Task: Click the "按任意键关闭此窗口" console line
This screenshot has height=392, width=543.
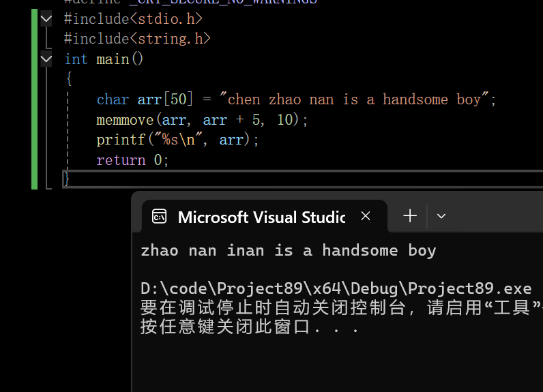Action: 250,327
